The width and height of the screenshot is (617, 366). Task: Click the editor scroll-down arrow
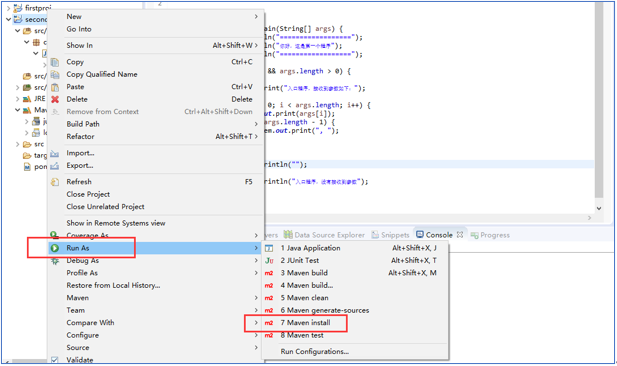599,209
